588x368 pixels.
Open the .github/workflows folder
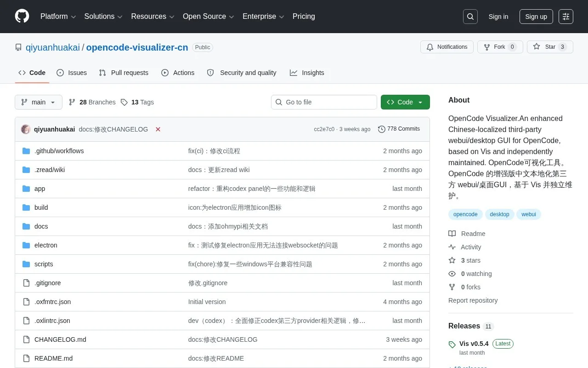[x=59, y=151]
